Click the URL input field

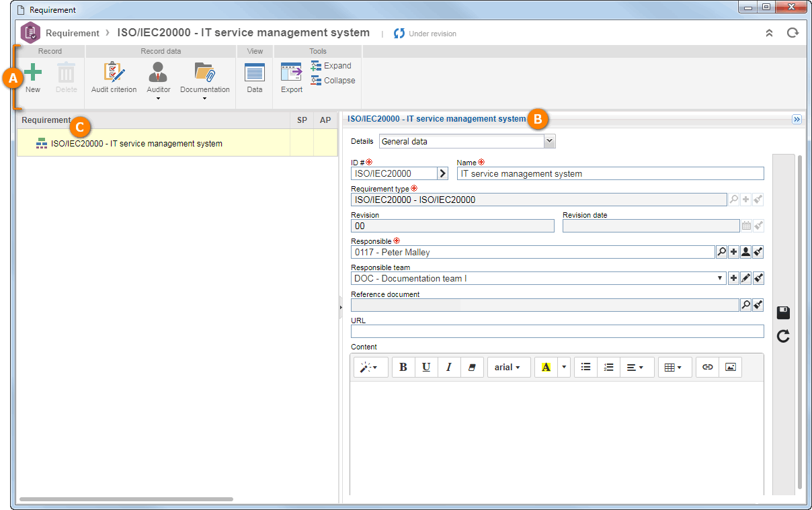557,331
